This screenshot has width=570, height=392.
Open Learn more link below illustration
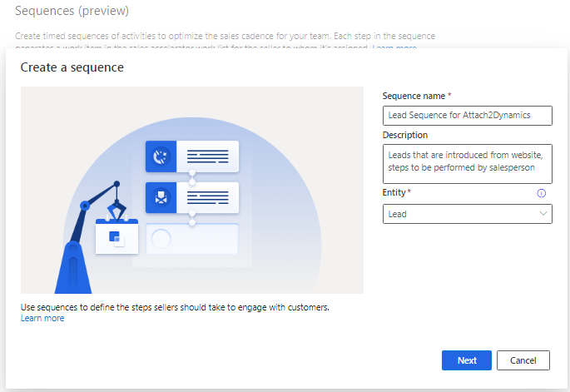coord(42,318)
